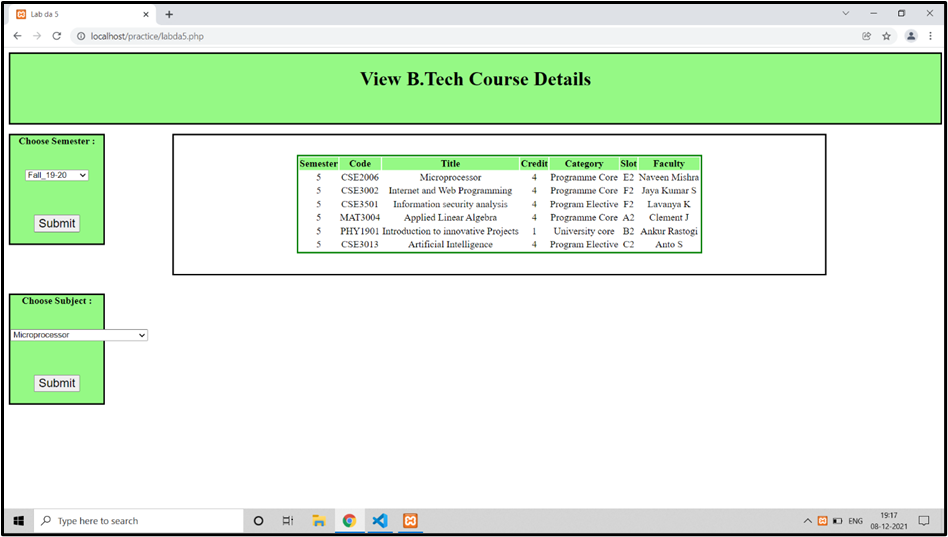
Task: Click the Slot column header
Action: [629, 163]
